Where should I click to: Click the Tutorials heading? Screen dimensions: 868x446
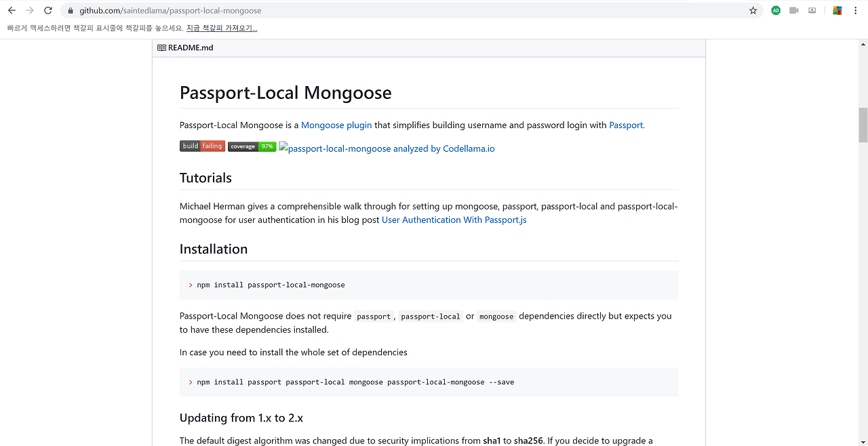tap(205, 178)
